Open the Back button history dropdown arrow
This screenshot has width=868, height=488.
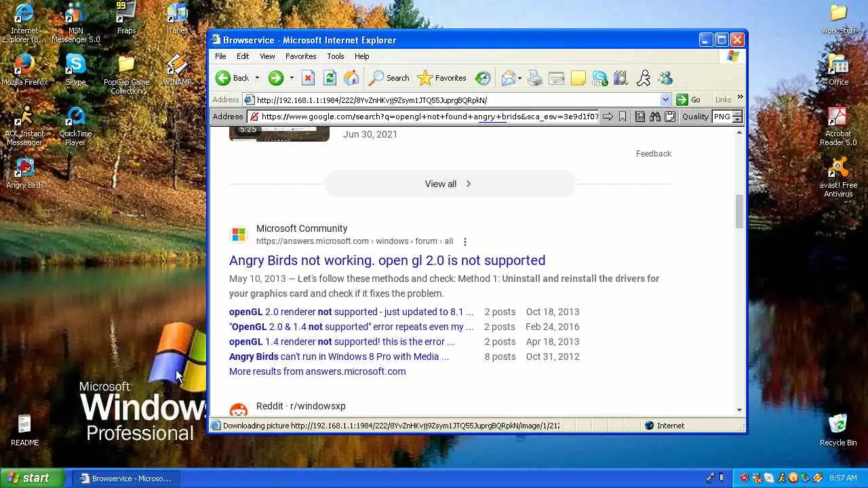tap(257, 78)
